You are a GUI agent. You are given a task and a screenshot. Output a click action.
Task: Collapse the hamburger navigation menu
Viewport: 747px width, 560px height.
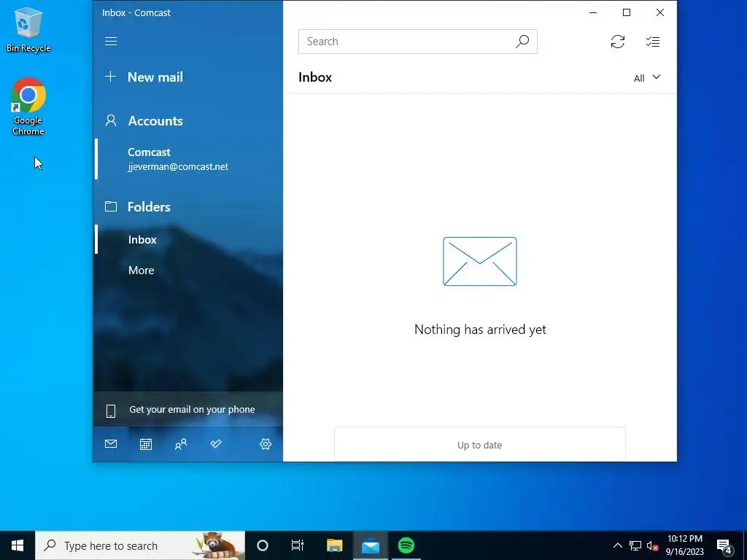[111, 42]
